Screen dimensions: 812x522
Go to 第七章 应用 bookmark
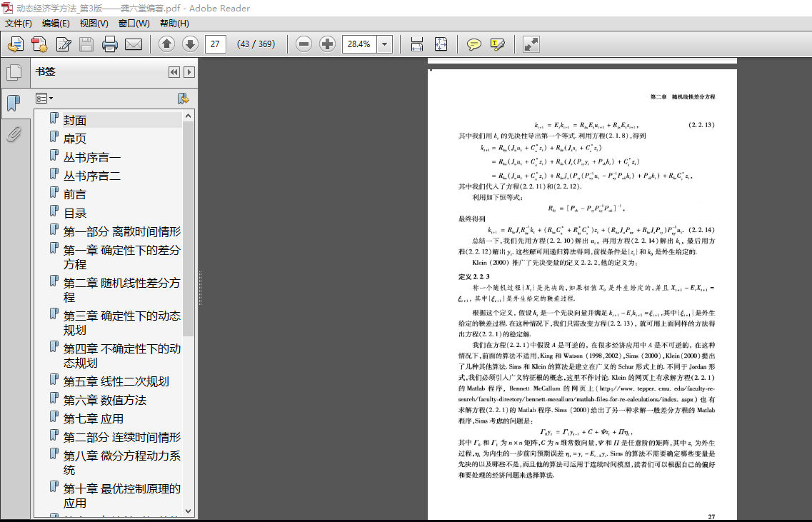click(x=94, y=419)
